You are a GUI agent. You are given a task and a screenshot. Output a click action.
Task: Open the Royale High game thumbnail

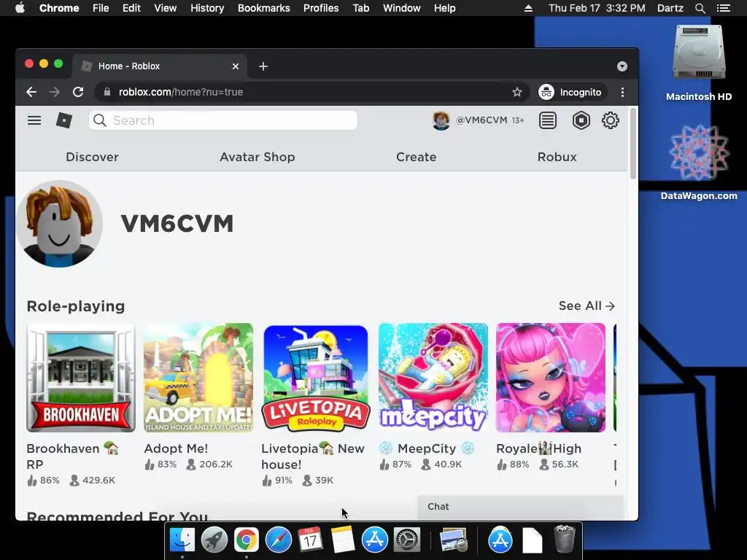coord(550,378)
